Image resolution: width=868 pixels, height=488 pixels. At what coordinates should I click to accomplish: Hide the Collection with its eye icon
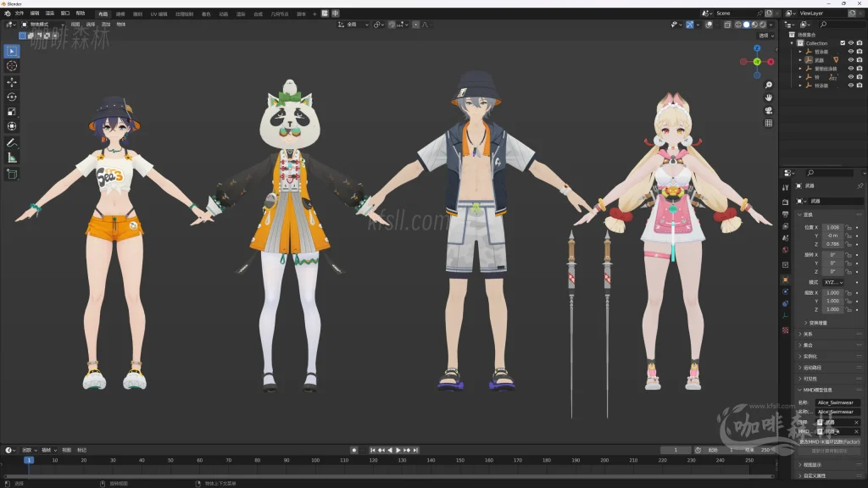(x=851, y=43)
